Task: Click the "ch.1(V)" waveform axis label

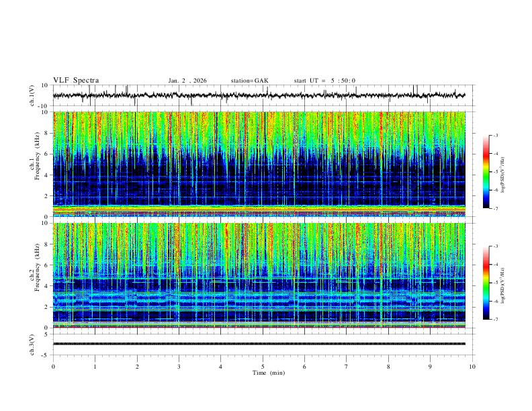Action: tap(32, 95)
